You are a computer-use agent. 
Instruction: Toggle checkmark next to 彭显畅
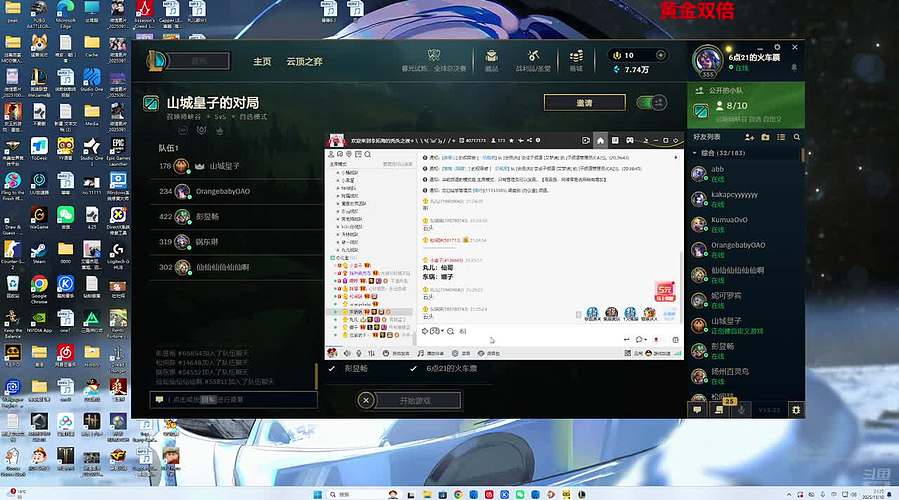tap(331, 369)
